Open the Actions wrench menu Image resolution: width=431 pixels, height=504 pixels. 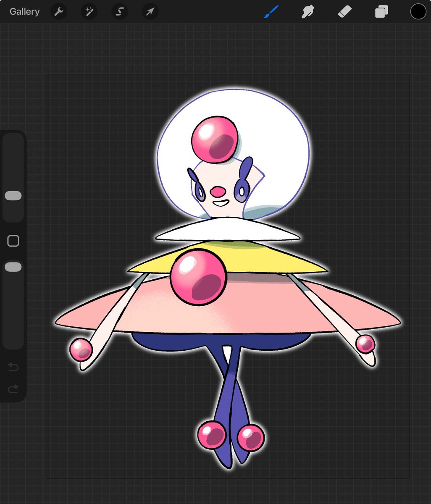(x=59, y=12)
